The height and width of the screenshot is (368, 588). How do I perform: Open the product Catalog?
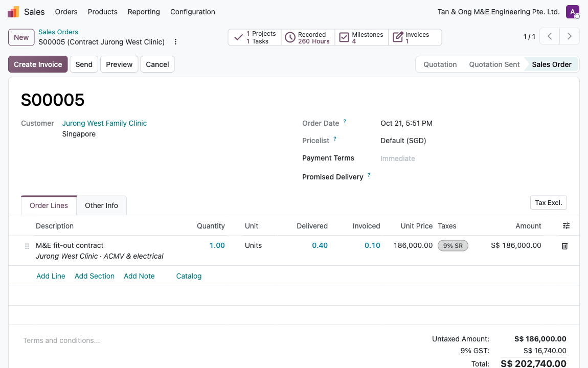189,276
